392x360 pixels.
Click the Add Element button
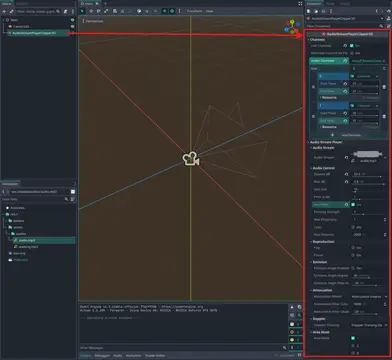click(x=346, y=135)
